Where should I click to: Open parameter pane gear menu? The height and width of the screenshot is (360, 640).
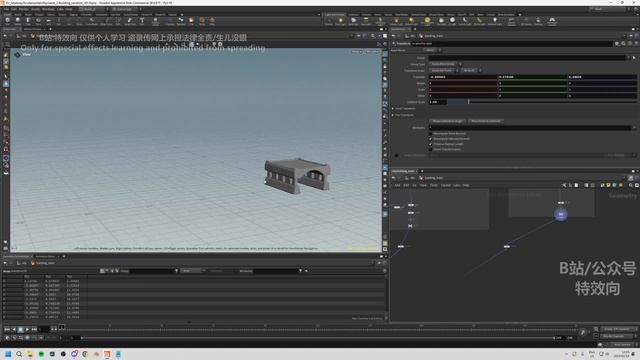(617, 43)
